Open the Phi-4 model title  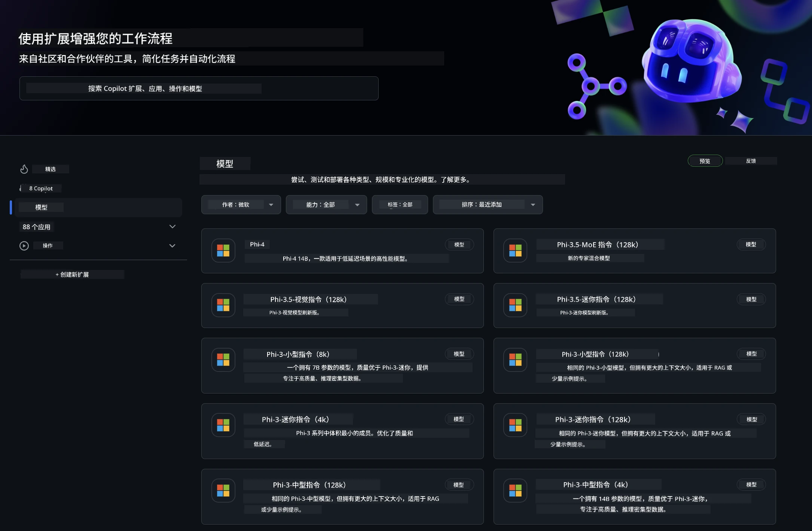(257, 245)
